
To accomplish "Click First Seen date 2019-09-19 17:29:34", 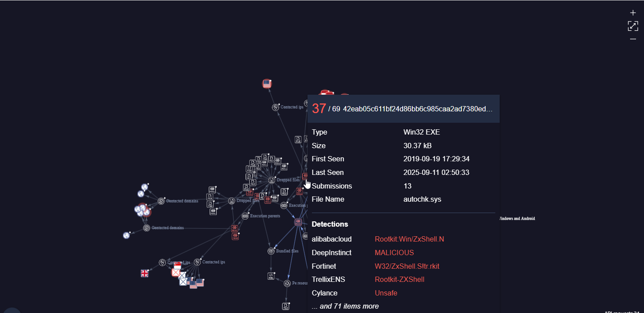I will [436, 159].
